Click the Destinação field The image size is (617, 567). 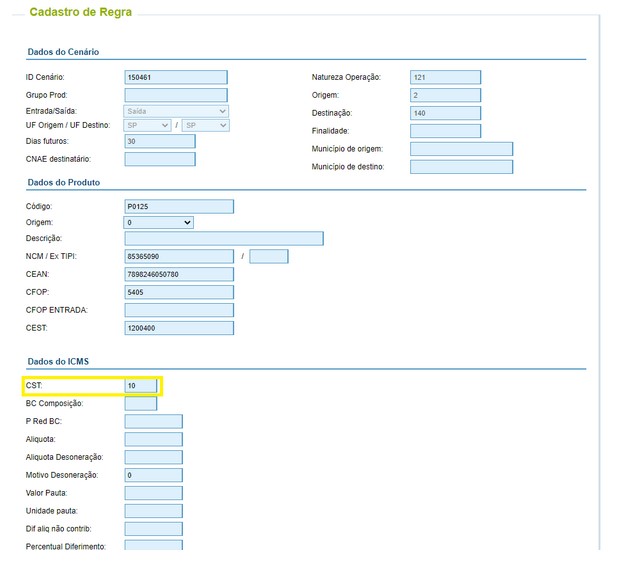point(445,113)
